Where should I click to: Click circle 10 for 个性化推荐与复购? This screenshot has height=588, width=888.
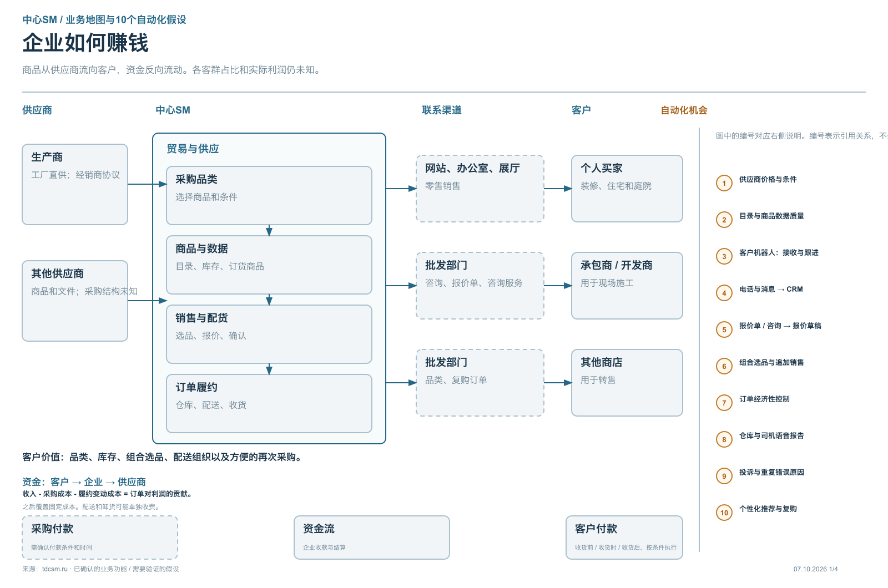[724, 513]
